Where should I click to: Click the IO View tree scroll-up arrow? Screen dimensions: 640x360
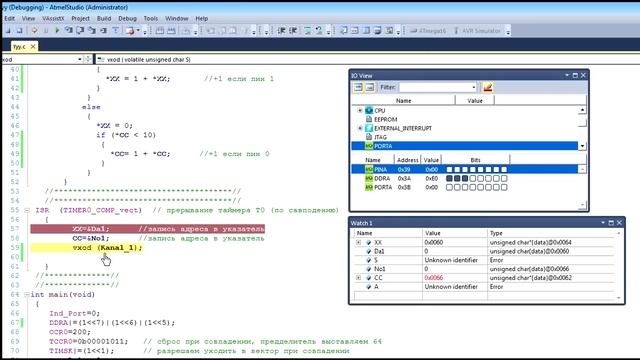[x=582, y=110]
